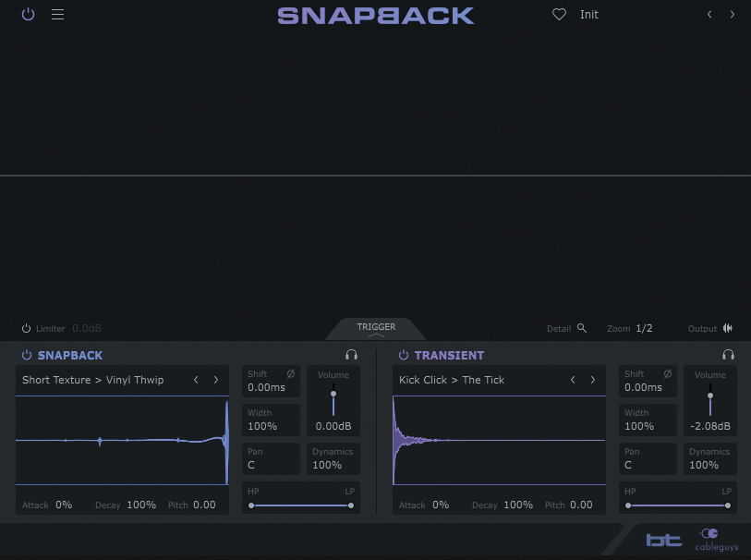The image size is (751, 560).
Task: Select previous Transient sample
Action: tap(573, 380)
